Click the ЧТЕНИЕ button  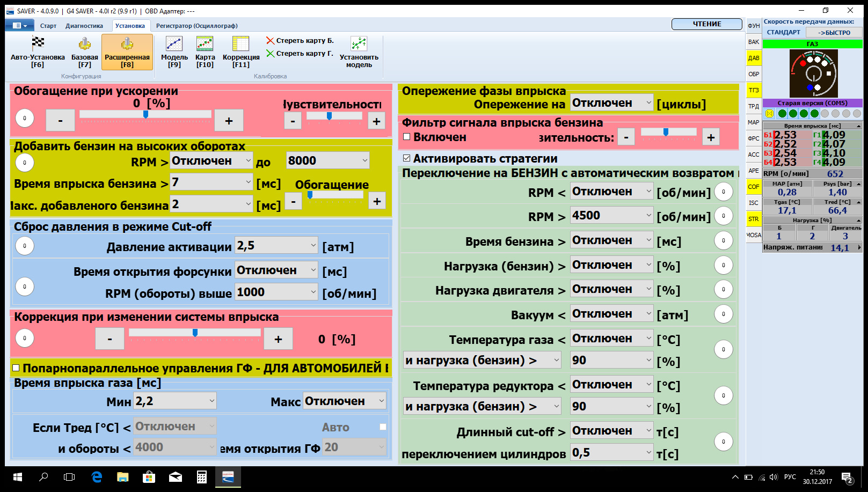tap(707, 24)
